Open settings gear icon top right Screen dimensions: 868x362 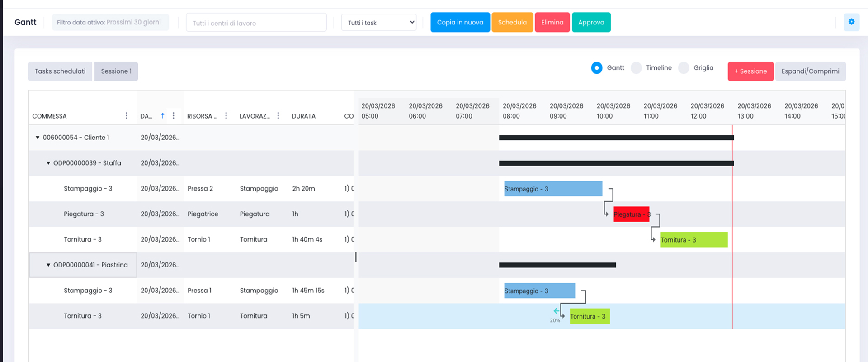[x=851, y=22]
